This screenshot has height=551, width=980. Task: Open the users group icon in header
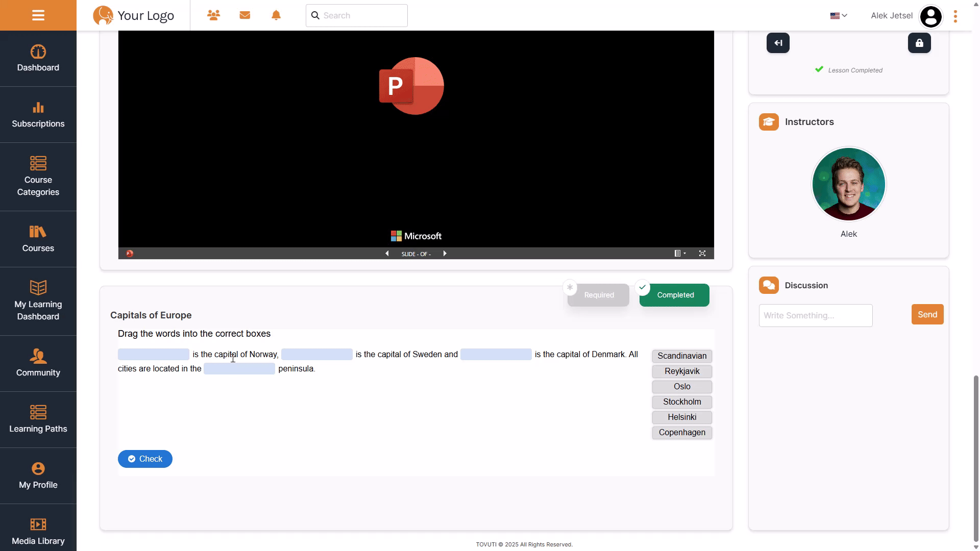click(x=213, y=15)
